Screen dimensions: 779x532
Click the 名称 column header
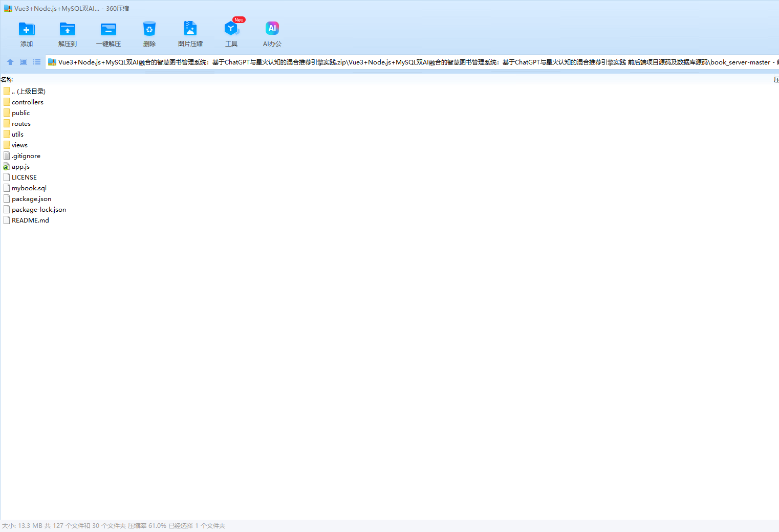[x=7, y=79]
